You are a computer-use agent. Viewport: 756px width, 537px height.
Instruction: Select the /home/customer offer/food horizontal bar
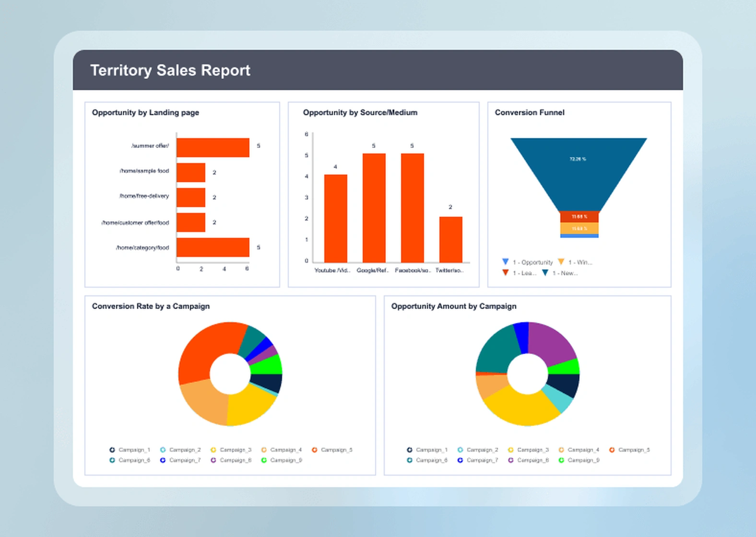click(191, 222)
